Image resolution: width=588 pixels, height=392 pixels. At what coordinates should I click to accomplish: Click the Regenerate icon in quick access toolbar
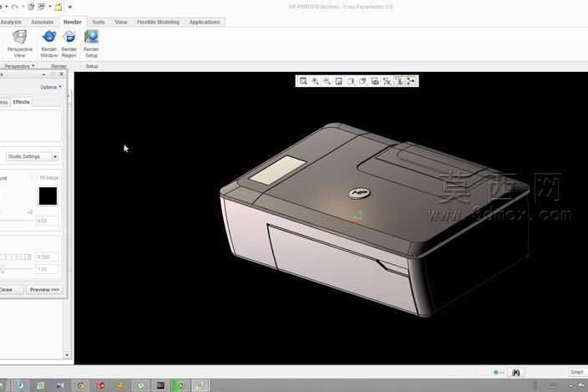pyautogui.click(x=31, y=7)
